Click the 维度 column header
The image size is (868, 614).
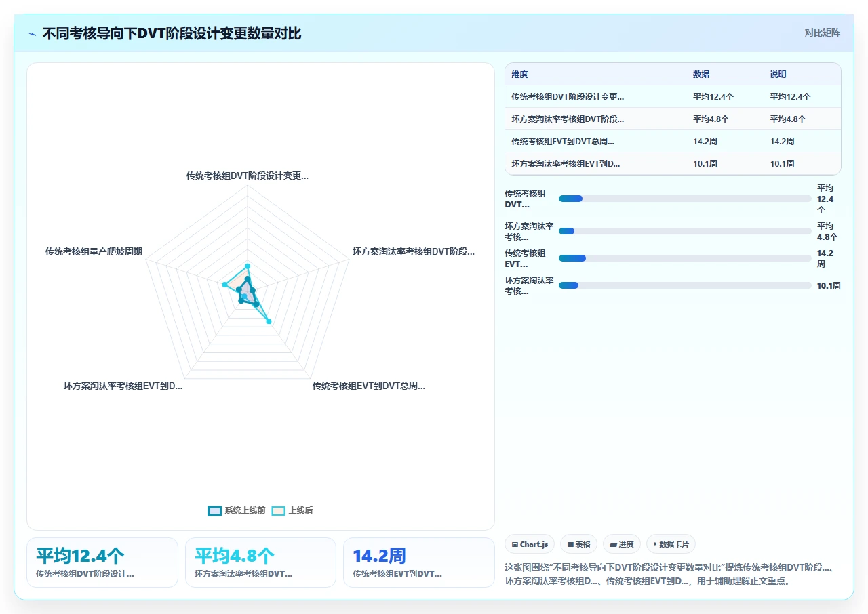coord(520,75)
